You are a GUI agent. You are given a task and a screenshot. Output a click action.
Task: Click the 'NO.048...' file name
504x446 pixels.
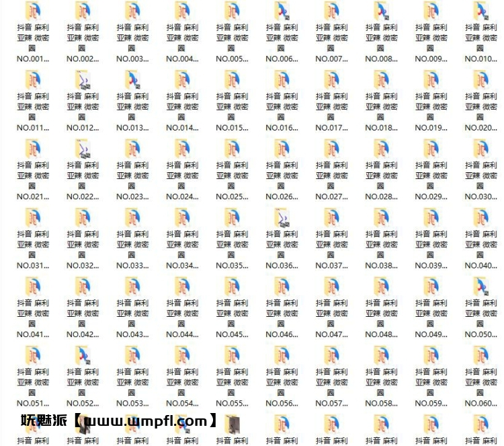click(x=382, y=334)
